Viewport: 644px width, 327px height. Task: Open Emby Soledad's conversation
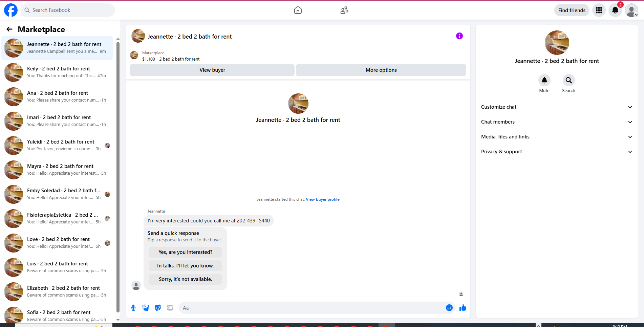click(x=57, y=194)
